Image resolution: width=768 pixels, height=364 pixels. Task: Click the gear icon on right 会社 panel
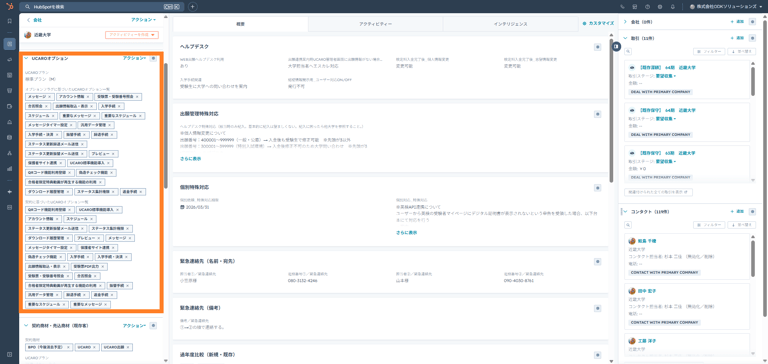click(x=753, y=22)
